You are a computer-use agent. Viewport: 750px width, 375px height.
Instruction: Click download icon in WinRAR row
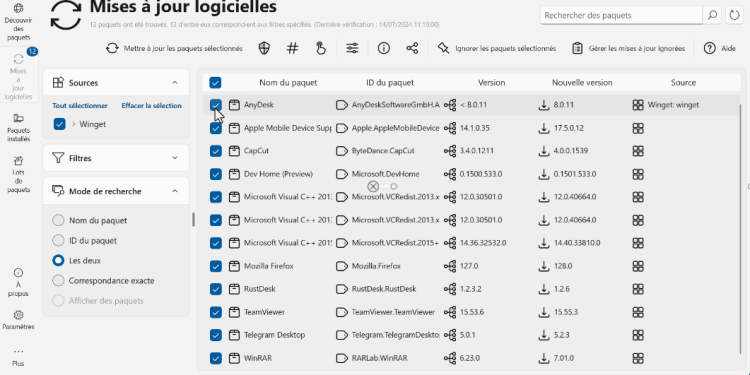coord(544,358)
